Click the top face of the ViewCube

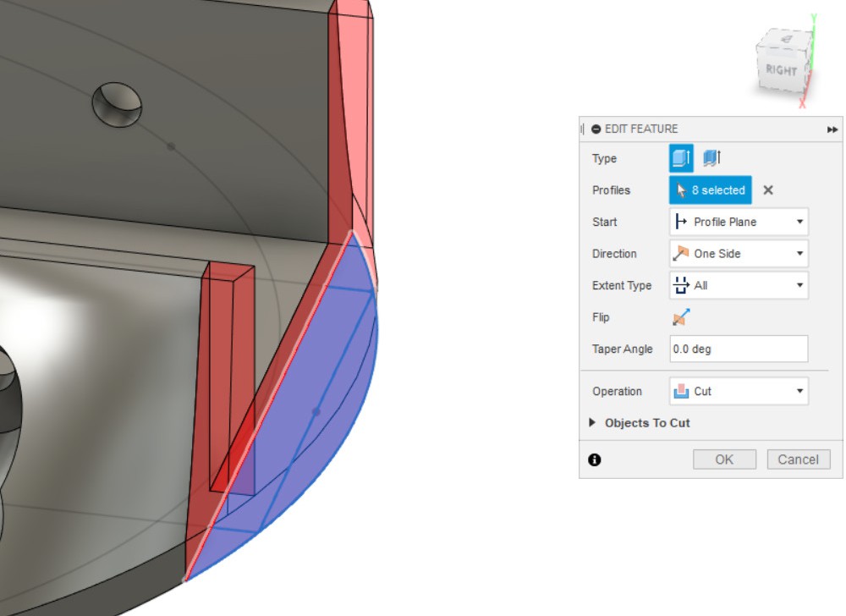[x=785, y=39]
